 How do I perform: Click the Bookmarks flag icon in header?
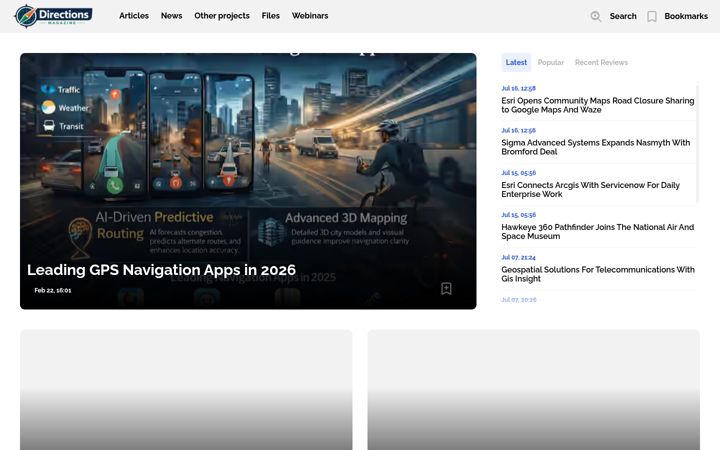(652, 17)
